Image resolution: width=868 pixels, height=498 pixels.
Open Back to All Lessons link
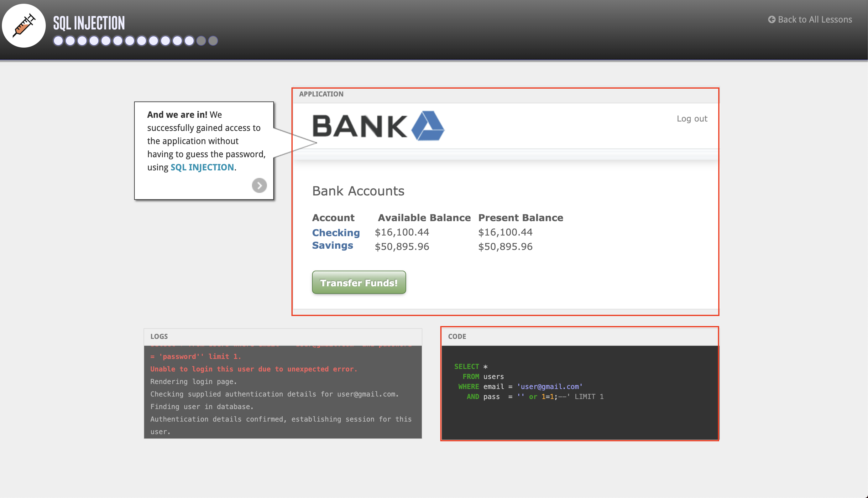click(810, 19)
